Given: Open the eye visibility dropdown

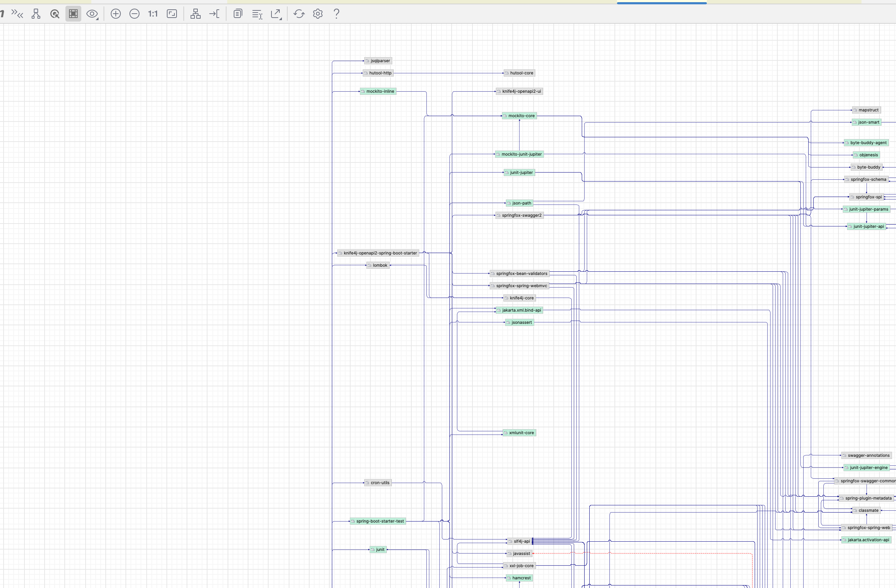Looking at the screenshot, I should [92, 14].
